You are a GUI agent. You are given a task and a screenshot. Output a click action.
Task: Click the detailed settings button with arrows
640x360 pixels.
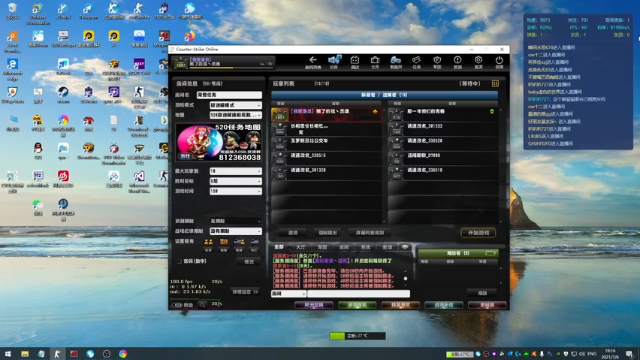pos(245,292)
